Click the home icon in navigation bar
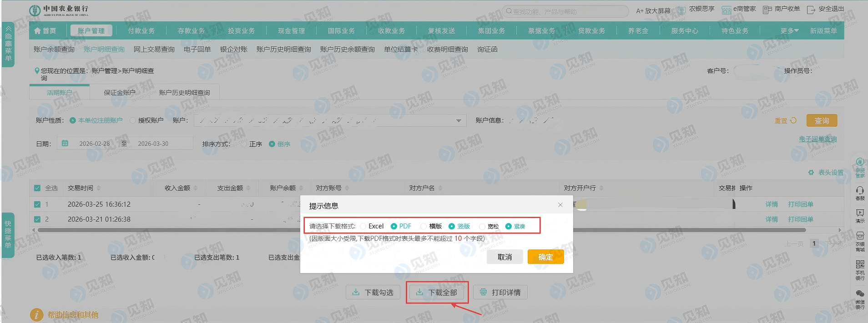The width and height of the screenshot is (868, 323). tap(38, 31)
